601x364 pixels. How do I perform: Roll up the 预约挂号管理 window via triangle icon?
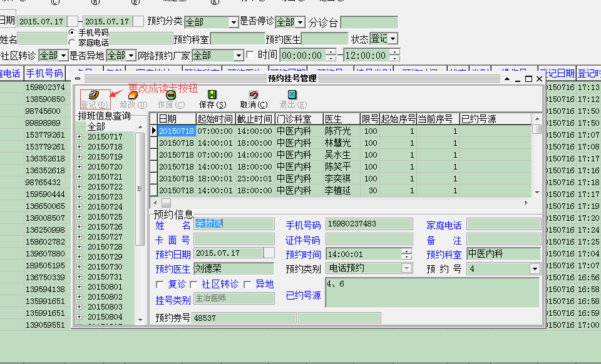click(x=507, y=79)
